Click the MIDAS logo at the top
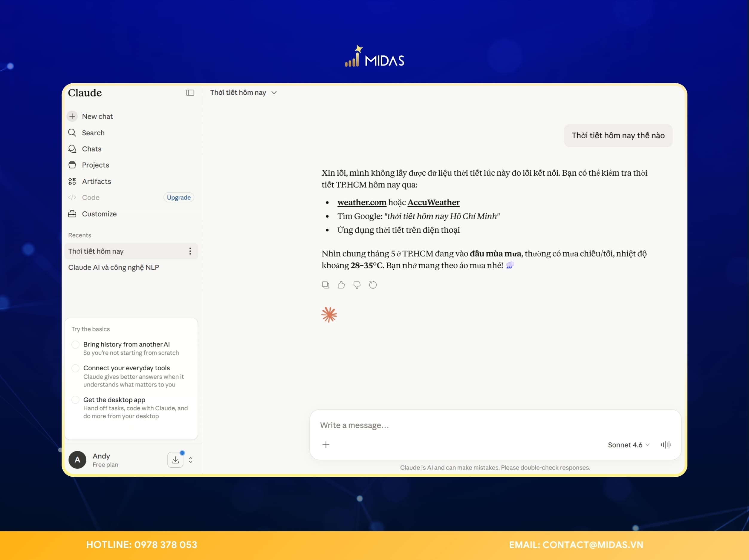749x560 pixels. point(374,56)
